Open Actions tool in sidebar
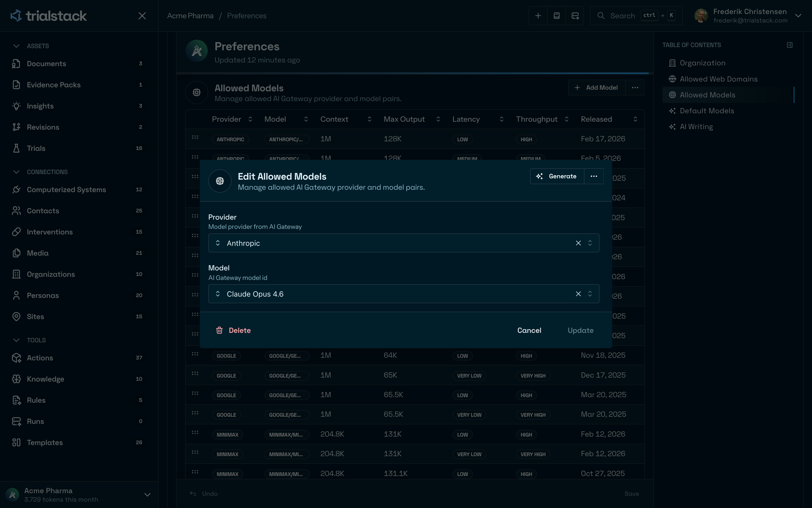This screenshot has width=812, height=508. 77,358
